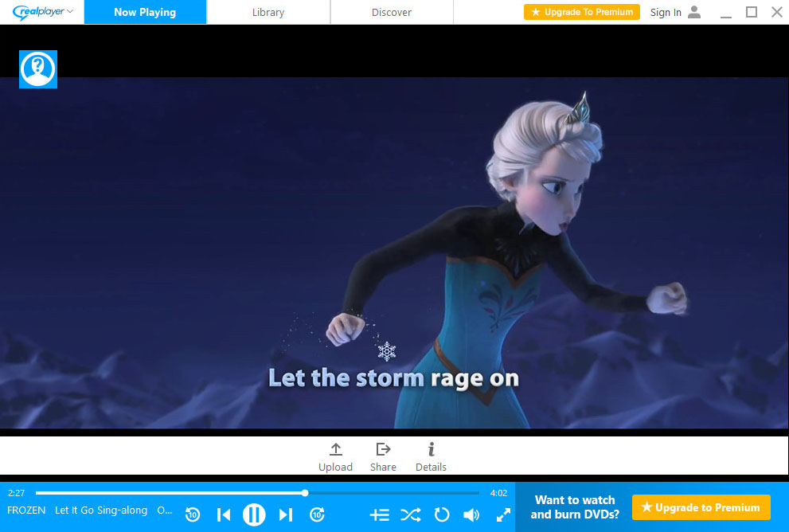Click the bottom Upgrade to Premium button

701,507
